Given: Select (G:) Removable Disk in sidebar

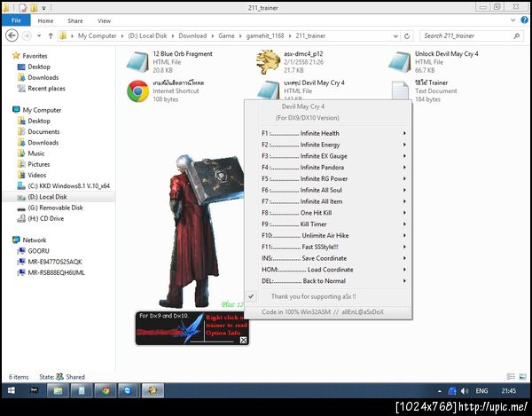Looking at the screenshot, I should (x=50, y=208).
